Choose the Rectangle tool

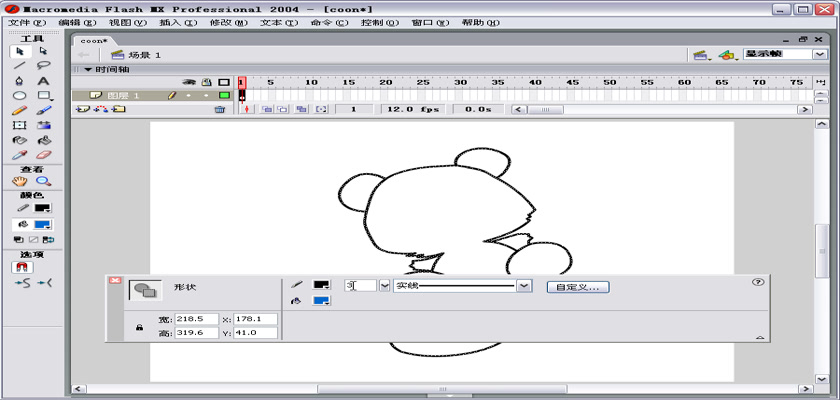pyautogui.click(x=43, y=96)
